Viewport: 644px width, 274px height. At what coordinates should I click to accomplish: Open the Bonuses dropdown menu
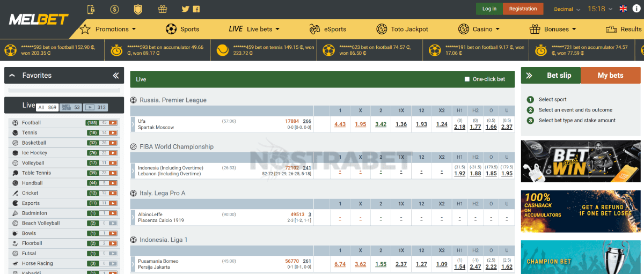point(553,29)
